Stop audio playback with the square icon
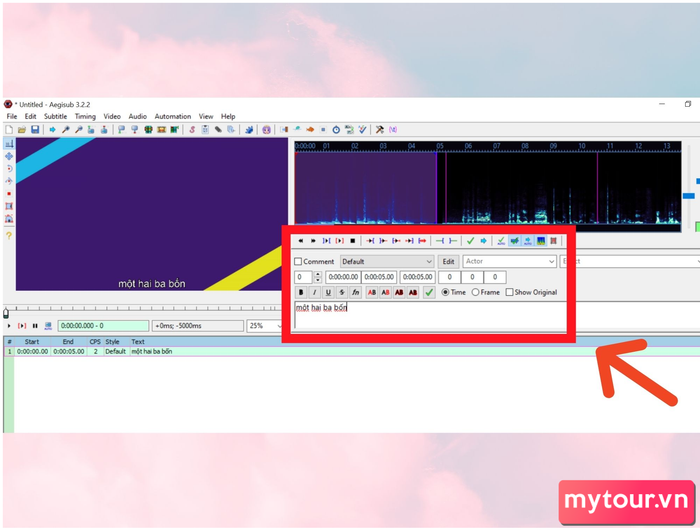Image resolution: width=700 pixels, height=532 pixels. 352,241
